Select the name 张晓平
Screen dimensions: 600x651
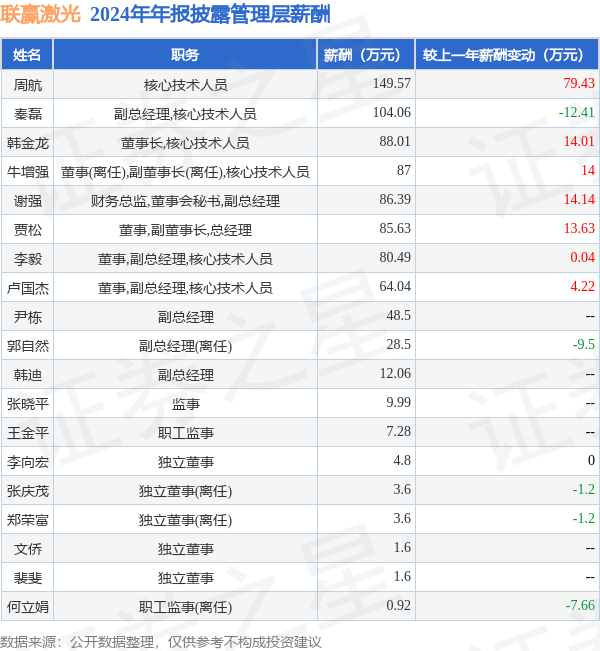pyautogui.click(x=28, y=404)
